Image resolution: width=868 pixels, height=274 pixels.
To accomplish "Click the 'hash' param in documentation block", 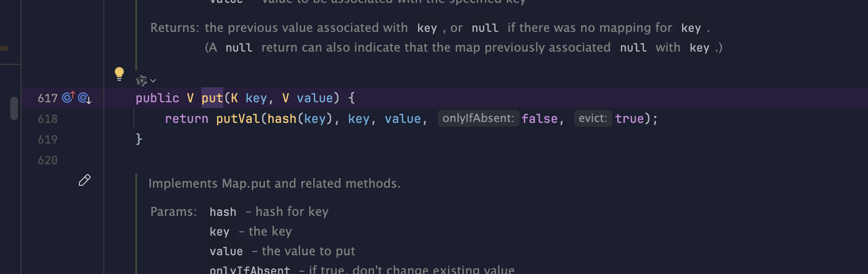I will tap(223, 212).
